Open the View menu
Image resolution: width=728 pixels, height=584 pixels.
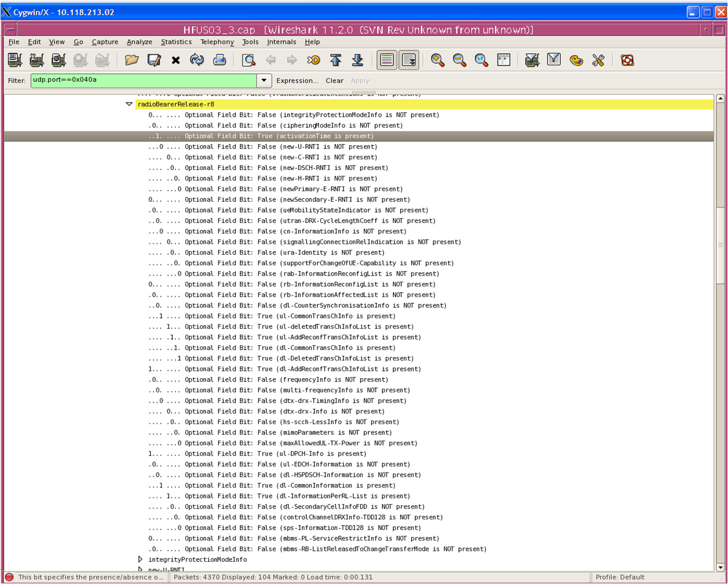click(x=57, y=42)
